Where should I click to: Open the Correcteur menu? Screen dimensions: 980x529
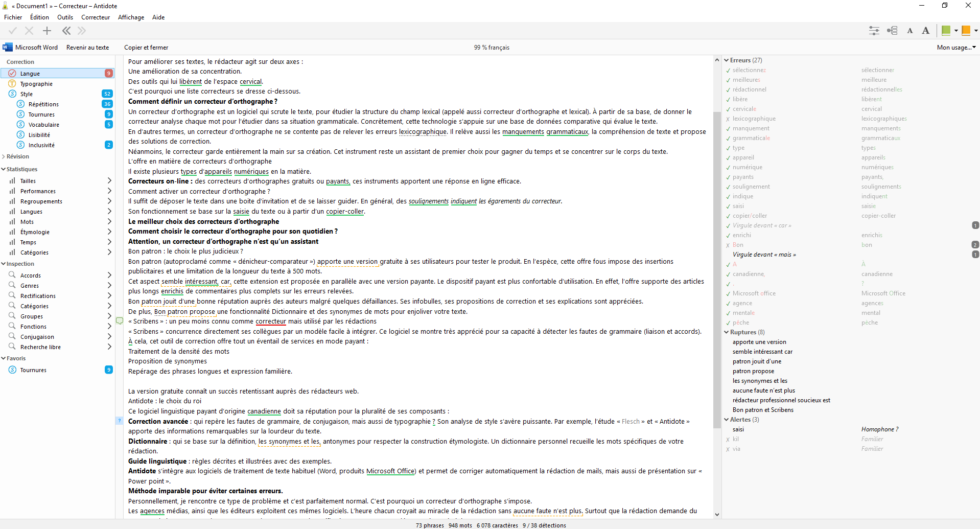tap(96, 17)
